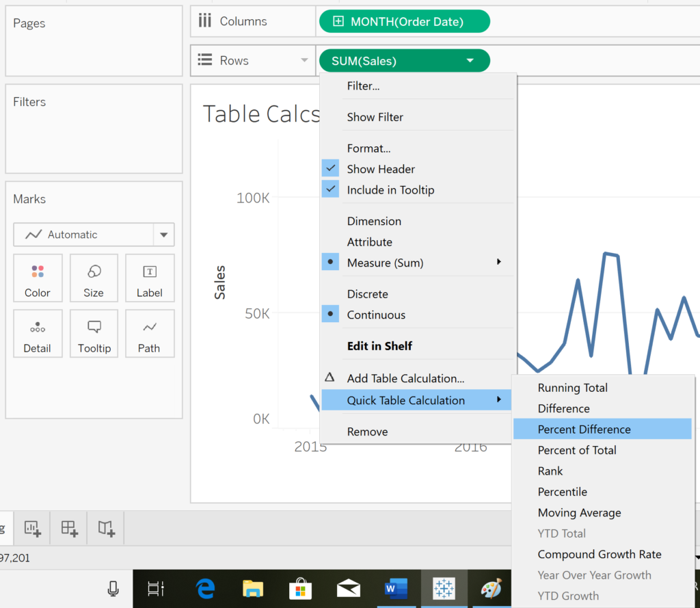Expand MONTH(Order Date) pill plus icon

[x=338, y=22]
